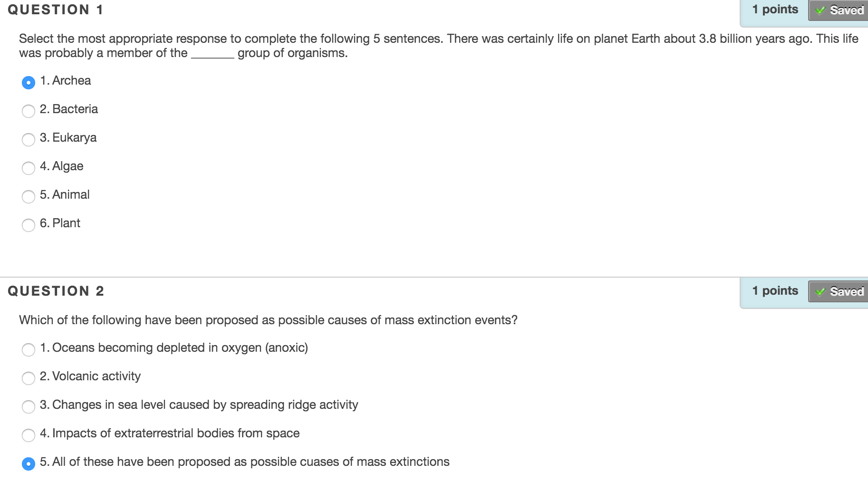Select oceans becoming anoxic option
Screen dimensions: 868x482
tap(29, 350)
